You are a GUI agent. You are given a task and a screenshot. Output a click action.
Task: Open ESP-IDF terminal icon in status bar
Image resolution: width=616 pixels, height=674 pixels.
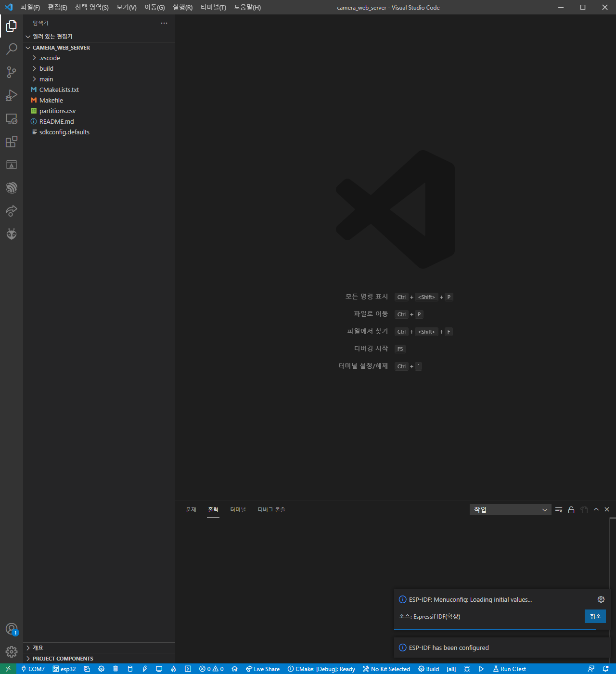tap(188, 669)
